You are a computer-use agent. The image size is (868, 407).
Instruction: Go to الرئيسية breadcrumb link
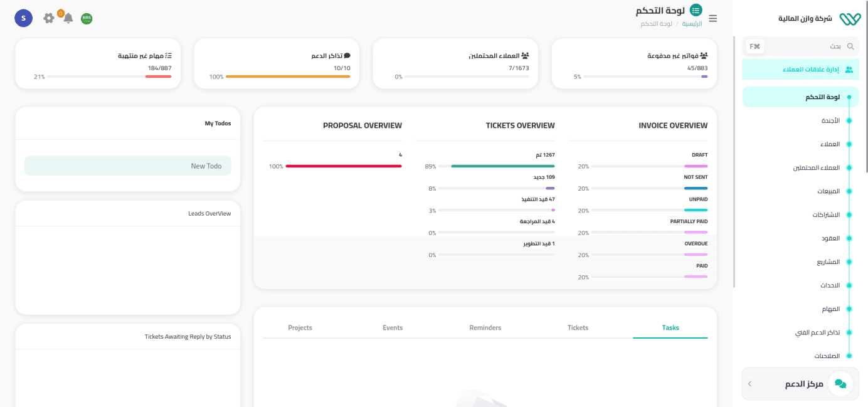[692, 24]
